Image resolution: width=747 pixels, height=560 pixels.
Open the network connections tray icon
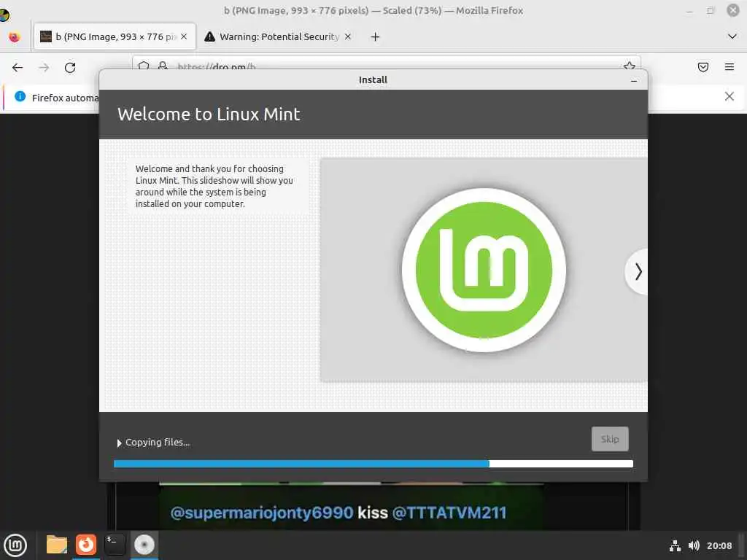(x=675, y=545)
